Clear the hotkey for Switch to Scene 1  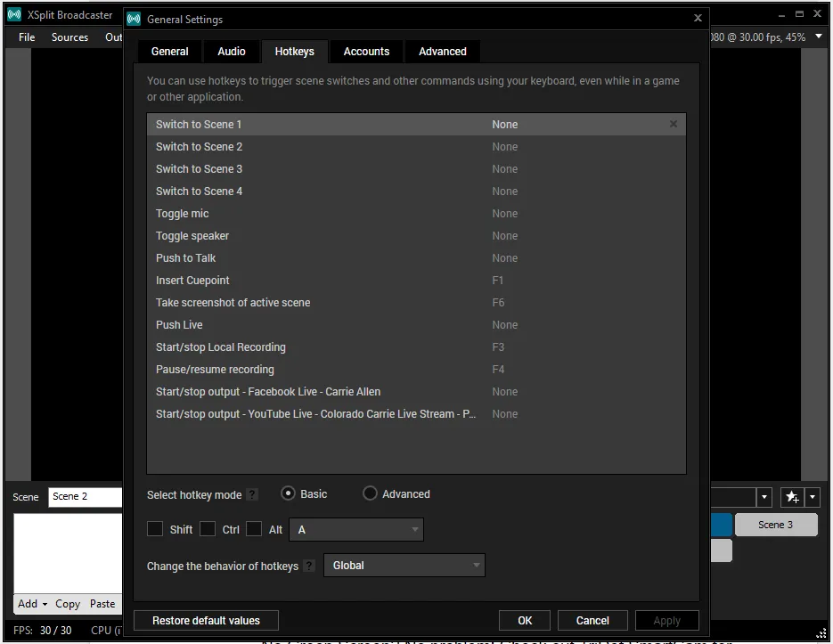(674, 124)
